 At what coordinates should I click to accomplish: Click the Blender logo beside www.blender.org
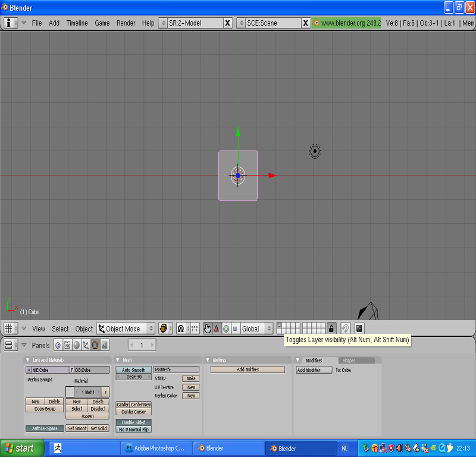(316, 23)
